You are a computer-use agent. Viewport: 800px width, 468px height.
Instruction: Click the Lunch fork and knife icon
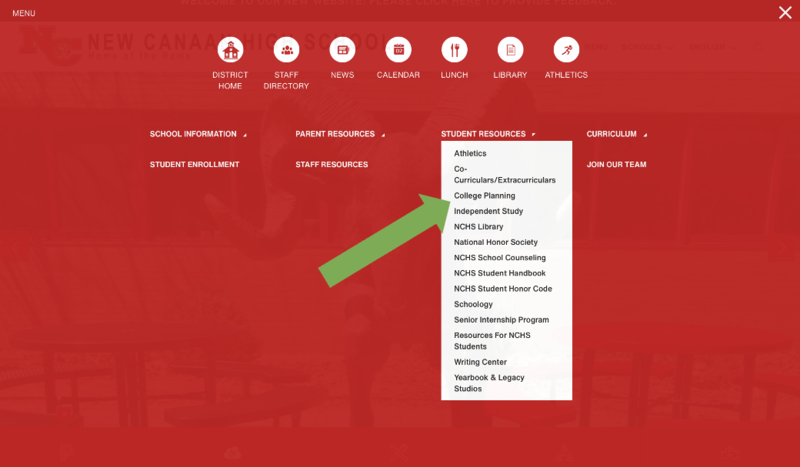pyautogui.click(x=454, y=50)
